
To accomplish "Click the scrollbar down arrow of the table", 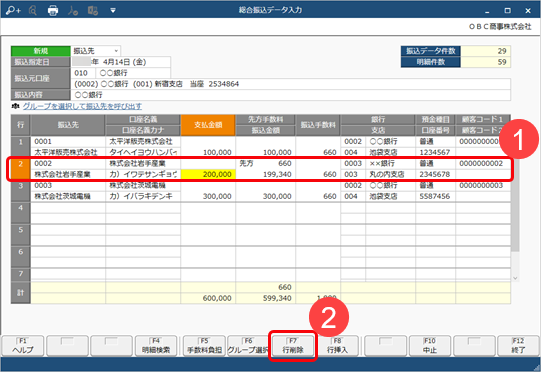I will click(515, 278).
